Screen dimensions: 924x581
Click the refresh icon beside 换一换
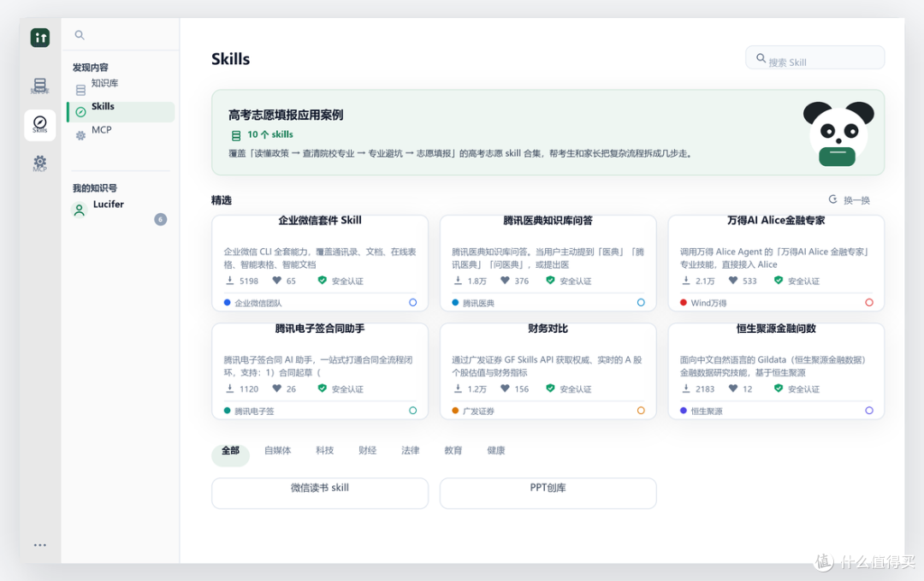coord(832,199)
